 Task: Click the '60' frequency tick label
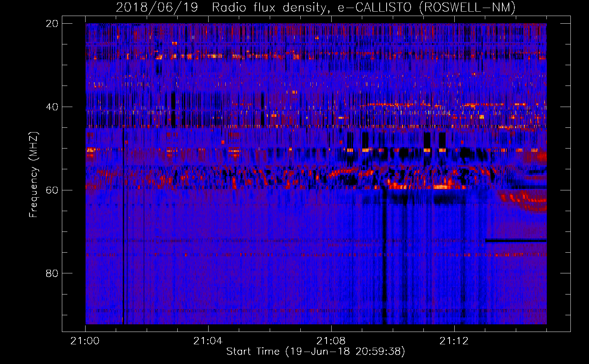[x=52, y=190]
